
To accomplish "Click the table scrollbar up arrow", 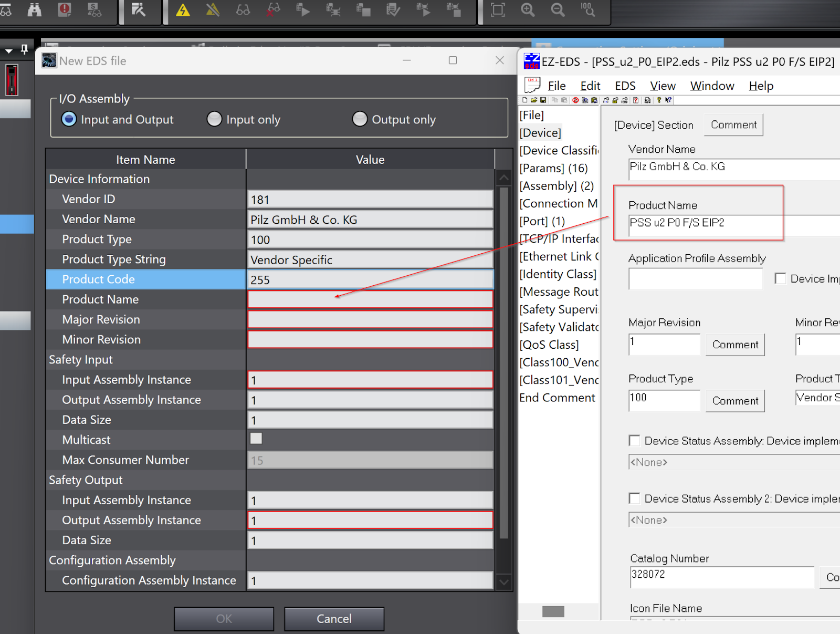I will (504, 178).
